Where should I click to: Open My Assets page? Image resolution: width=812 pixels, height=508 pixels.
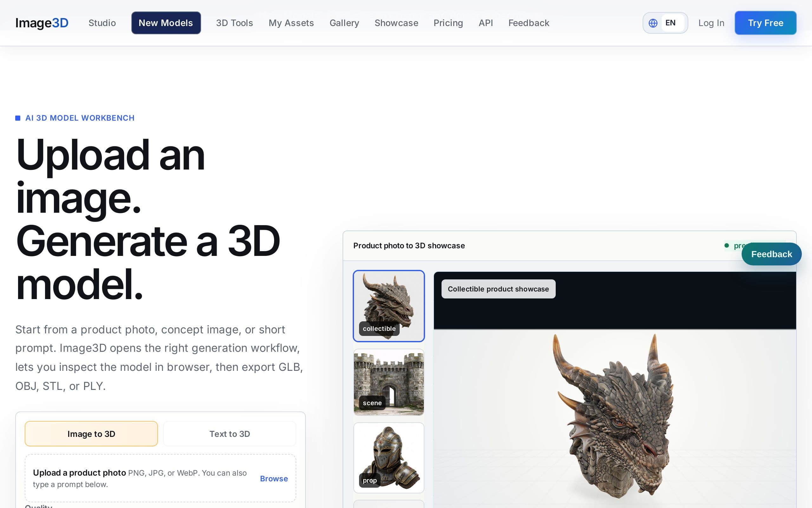click(291, 23)
